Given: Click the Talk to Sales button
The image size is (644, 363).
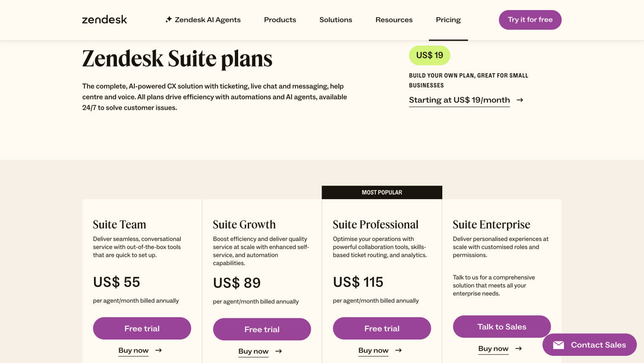Looking at the screenshot, I should (x=501, y=327).
